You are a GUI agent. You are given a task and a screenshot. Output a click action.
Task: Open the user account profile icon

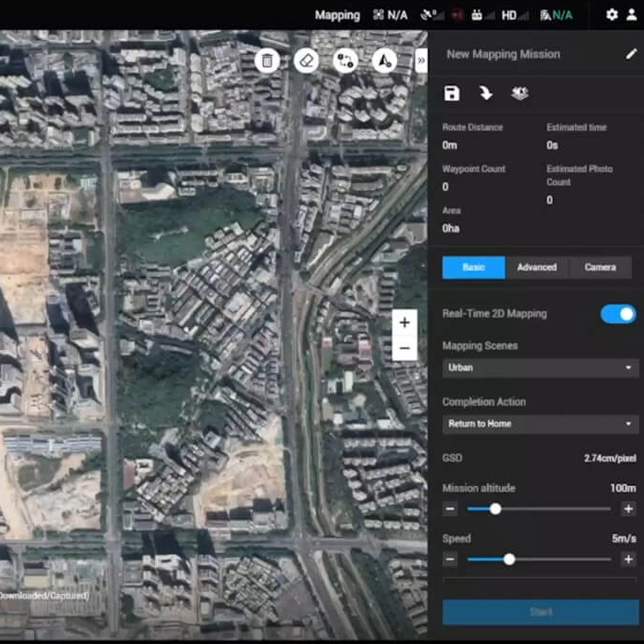point(632,15)
